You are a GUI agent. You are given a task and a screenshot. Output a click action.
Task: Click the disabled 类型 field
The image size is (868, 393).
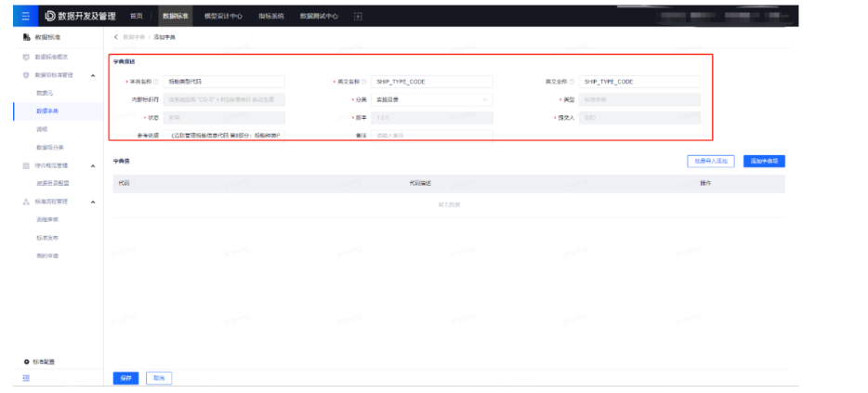(x=640, y=100)
